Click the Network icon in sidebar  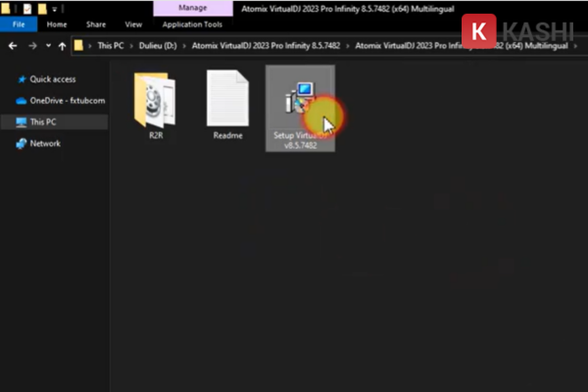21,143
